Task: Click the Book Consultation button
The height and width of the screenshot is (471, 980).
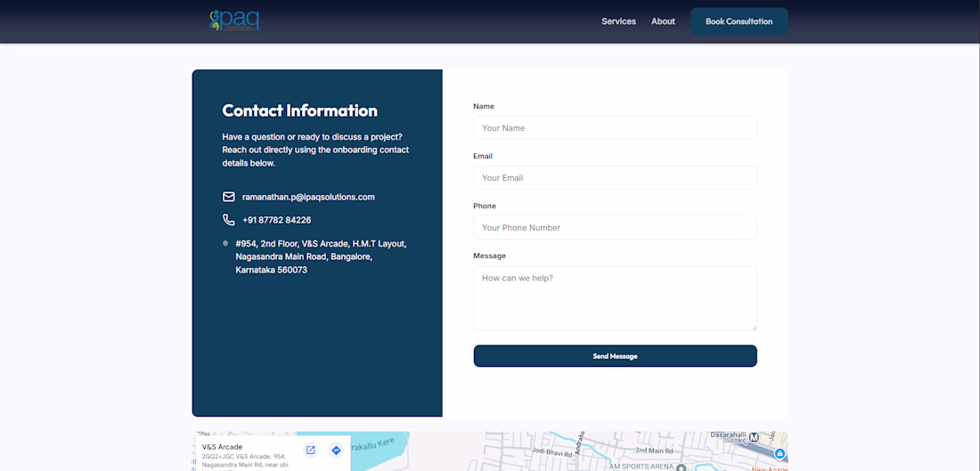Action: [739, 21]
